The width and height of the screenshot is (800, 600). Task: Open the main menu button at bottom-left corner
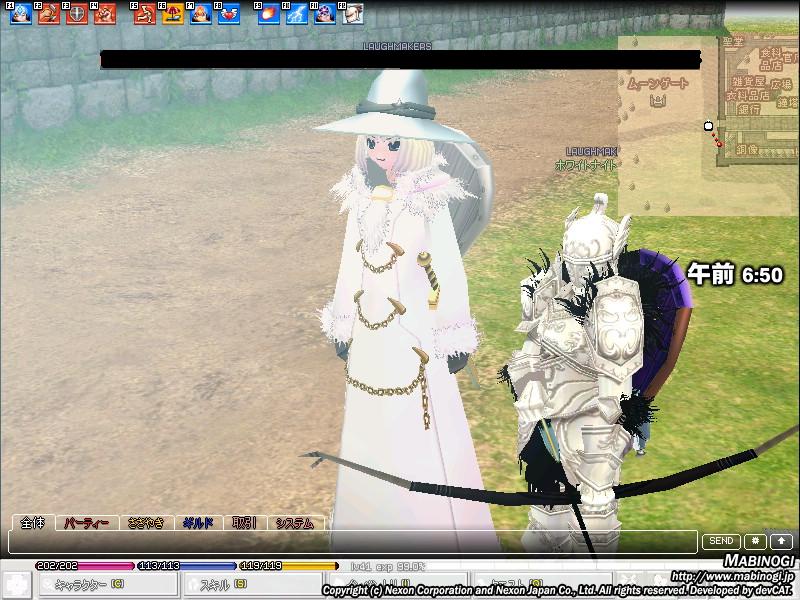point(17,584)
